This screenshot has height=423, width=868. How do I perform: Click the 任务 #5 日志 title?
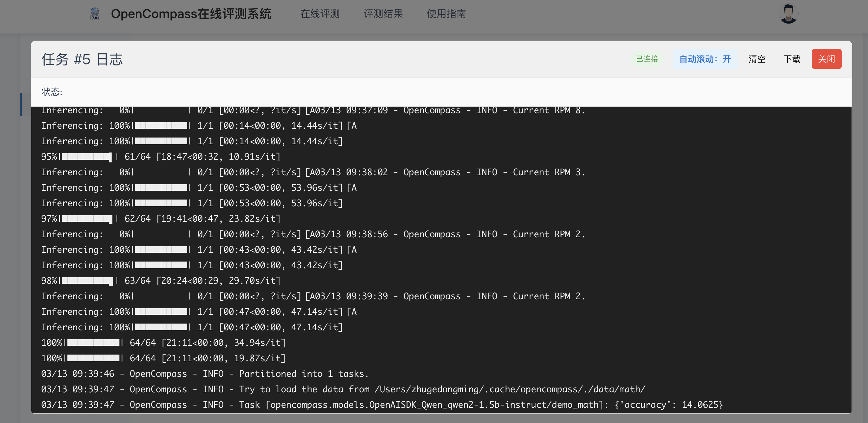[82, 59]
